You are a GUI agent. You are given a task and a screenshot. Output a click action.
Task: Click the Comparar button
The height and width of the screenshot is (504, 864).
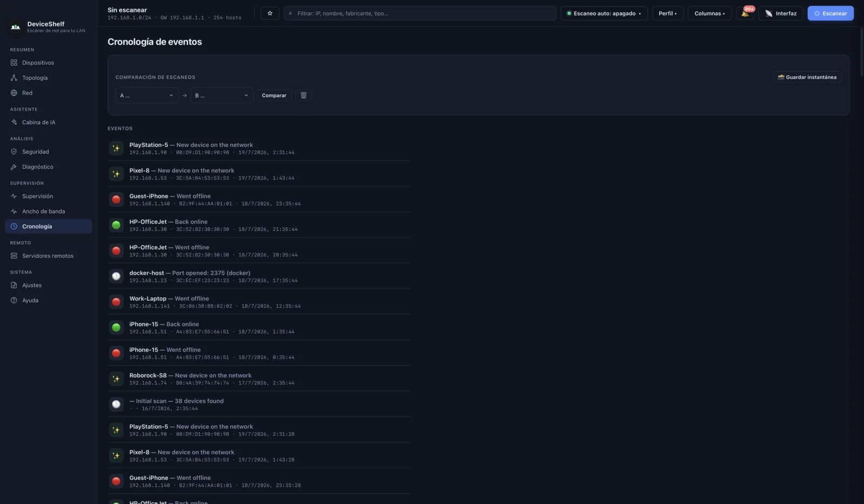(274, 96)
